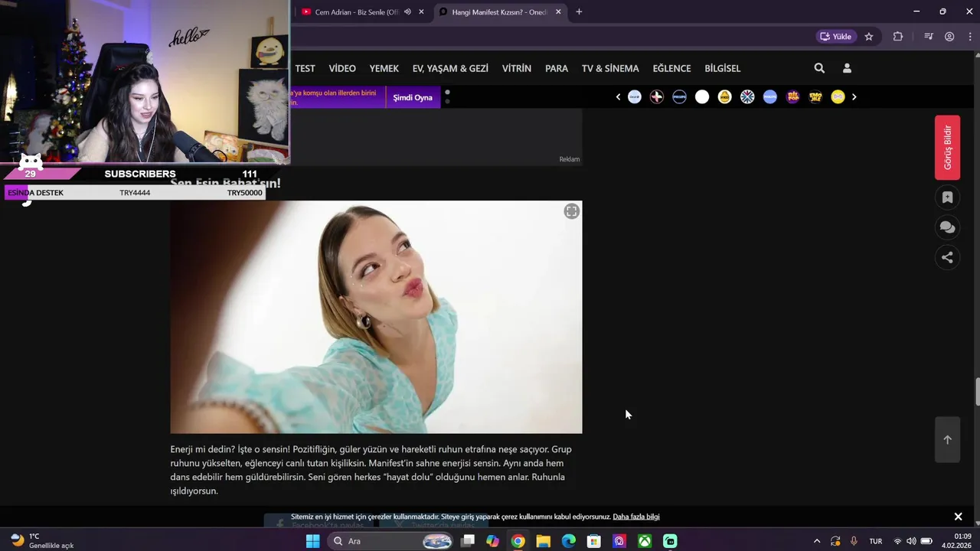Select the yellow jar brand logo

(x=724, y=97)
